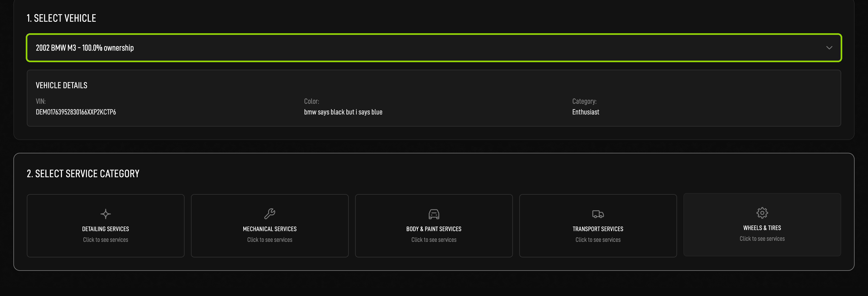Click 'Click to see services' under Wheels & Tires
The height and width of the screenshot is (296, 868).
[762, 239]
